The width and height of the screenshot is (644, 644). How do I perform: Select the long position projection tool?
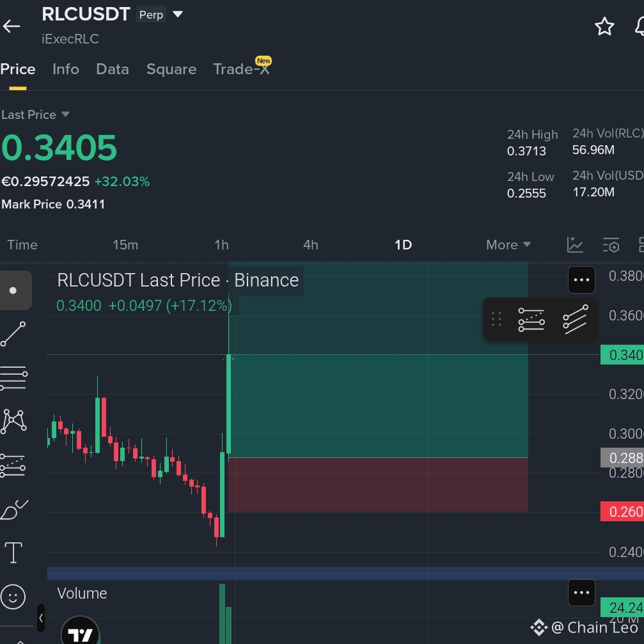(13, 466)
